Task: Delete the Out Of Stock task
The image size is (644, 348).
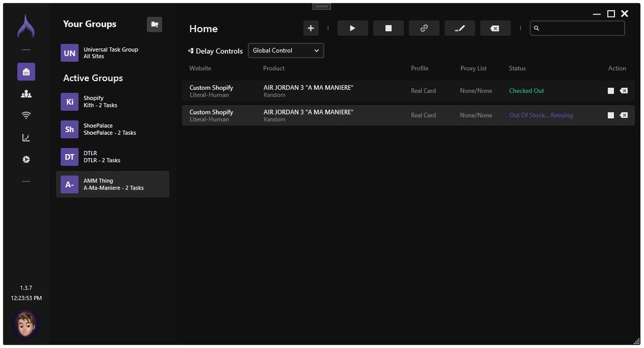Action: point(624,115)
